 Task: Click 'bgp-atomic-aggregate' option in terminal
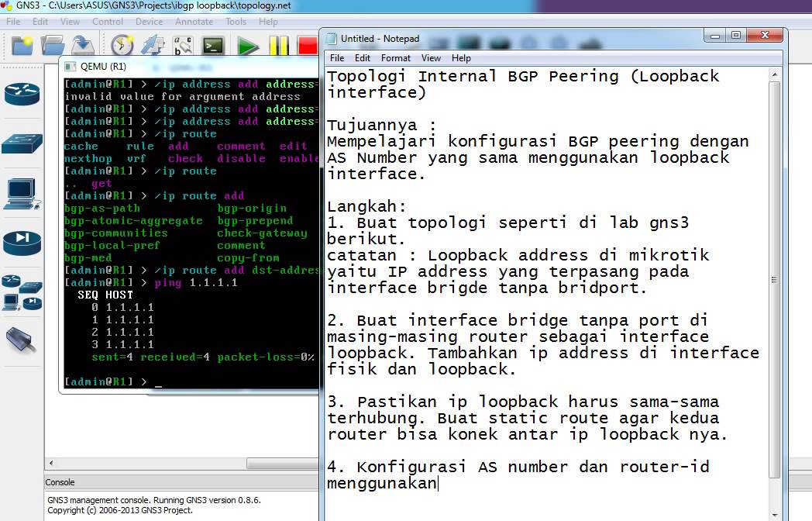[133, 220]
